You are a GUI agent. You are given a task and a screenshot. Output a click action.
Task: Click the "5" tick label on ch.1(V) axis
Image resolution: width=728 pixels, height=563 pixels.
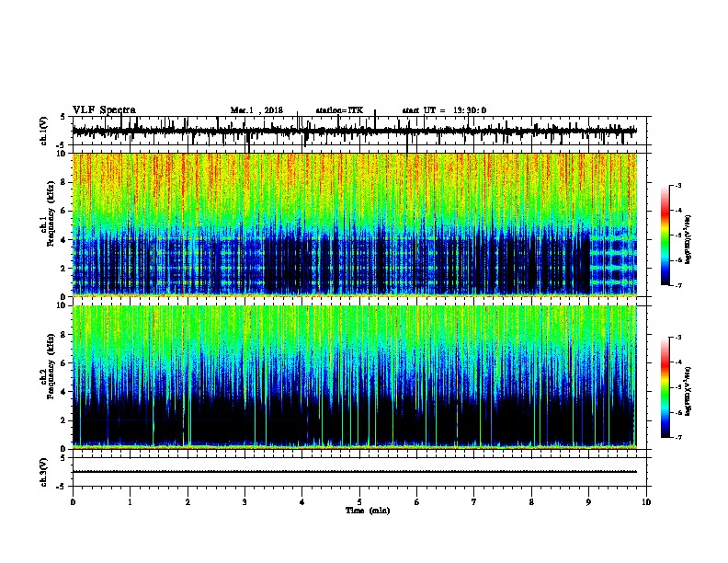pos(63,117)
